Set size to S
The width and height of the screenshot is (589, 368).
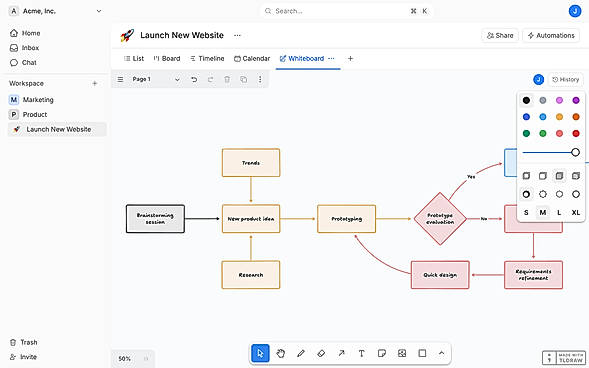click(526, 212)
